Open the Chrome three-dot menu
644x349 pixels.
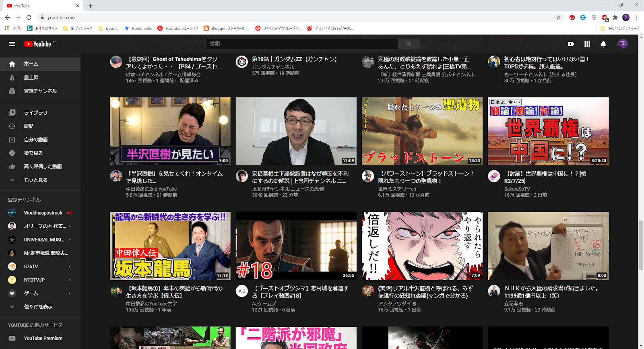(637, 17)
